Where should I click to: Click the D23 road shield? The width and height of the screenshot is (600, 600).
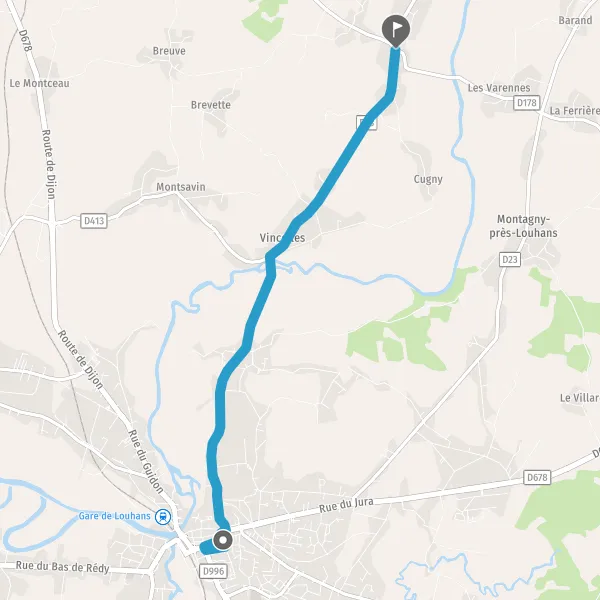(510, 259)
